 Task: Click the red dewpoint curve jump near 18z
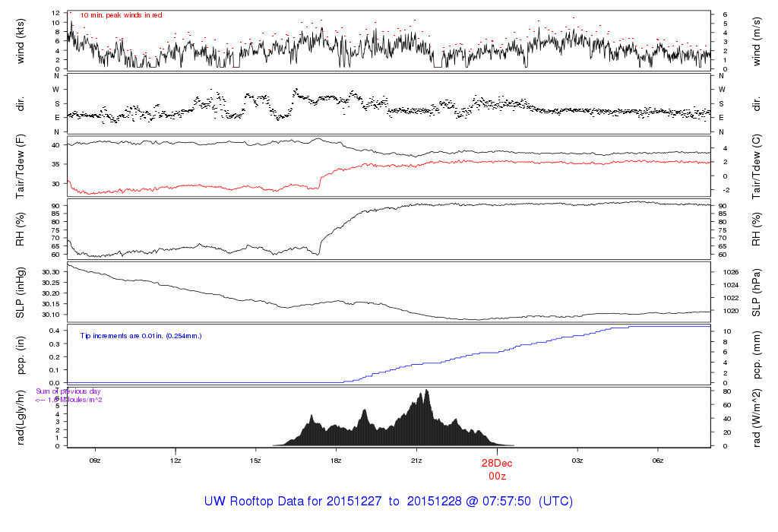click(320, 181)
